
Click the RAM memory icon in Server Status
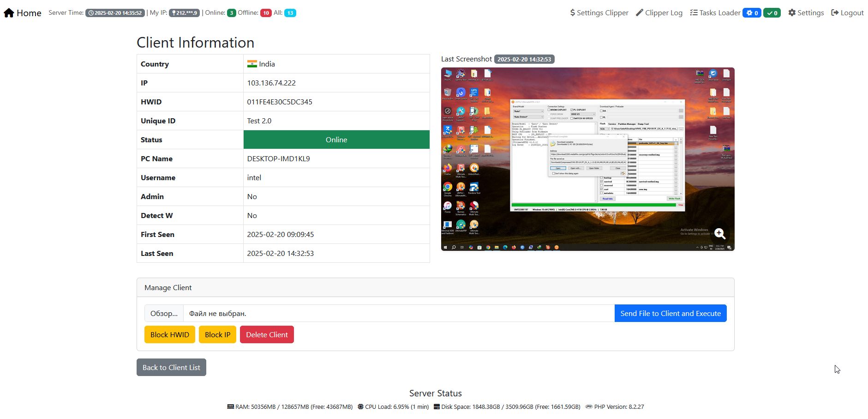[x=231, y=407]
